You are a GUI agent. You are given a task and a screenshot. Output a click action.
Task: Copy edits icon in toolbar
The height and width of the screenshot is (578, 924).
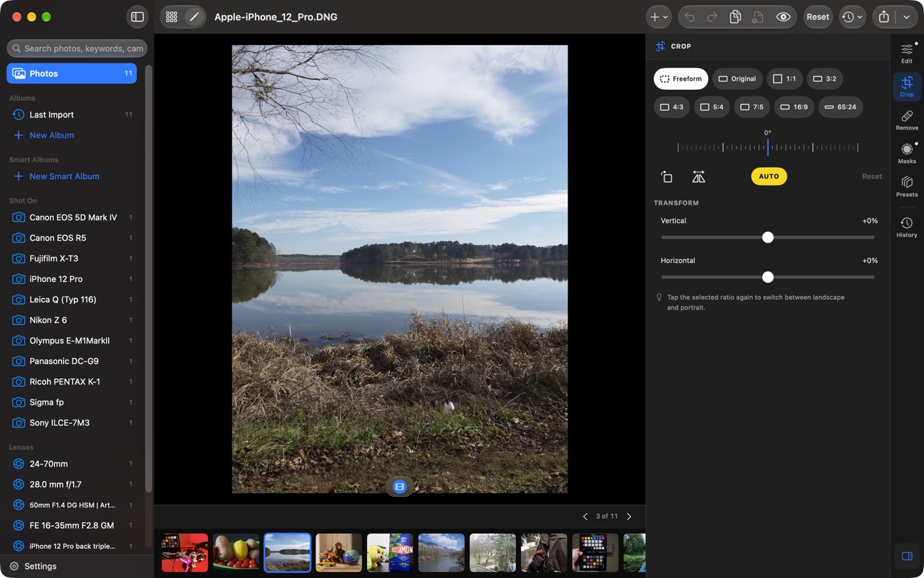(735, 17)
